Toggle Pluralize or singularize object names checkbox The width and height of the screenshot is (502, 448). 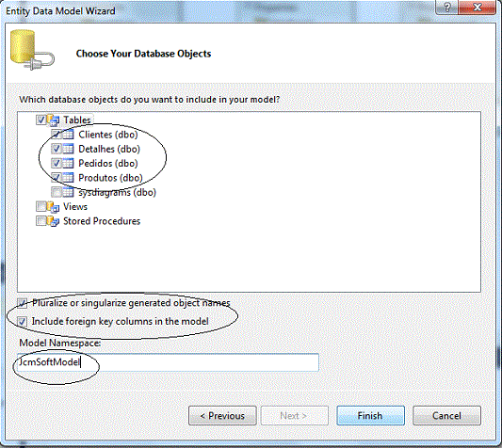click(22, 303)
